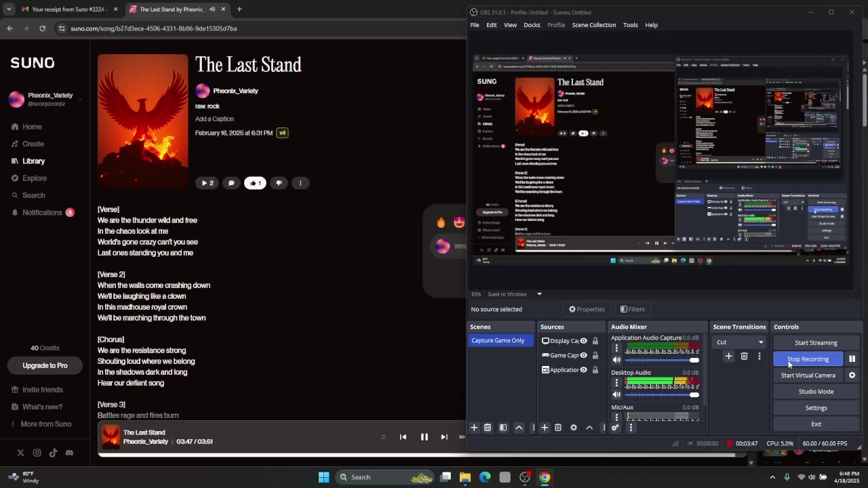Screen dimensions: 868x488
Task: Go back in Chrome browser
Action: click(9, 28)
